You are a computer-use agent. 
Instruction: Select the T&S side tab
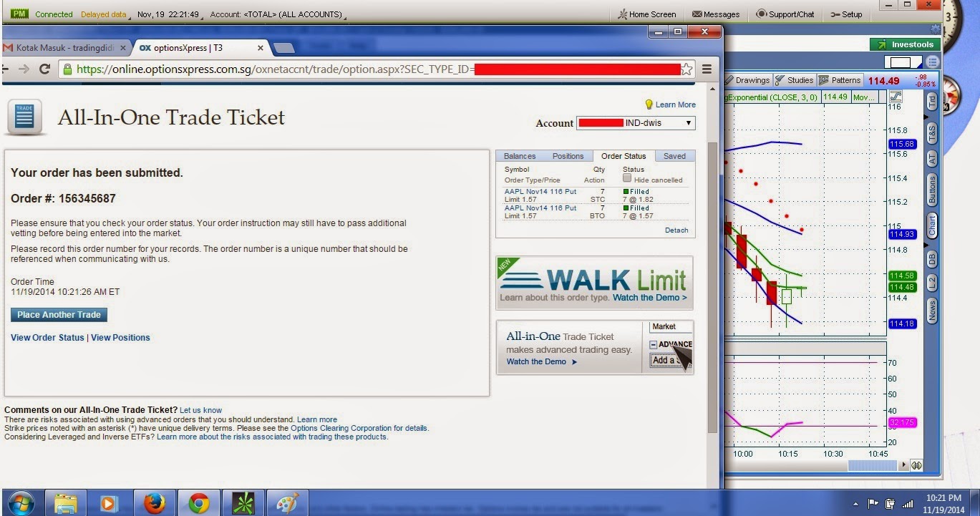[932, 132]
